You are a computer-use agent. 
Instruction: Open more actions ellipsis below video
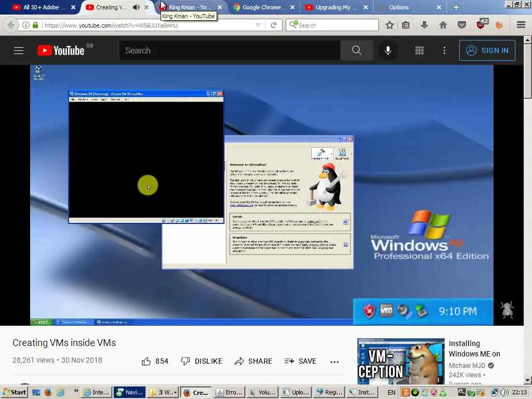tap(335, 362)
